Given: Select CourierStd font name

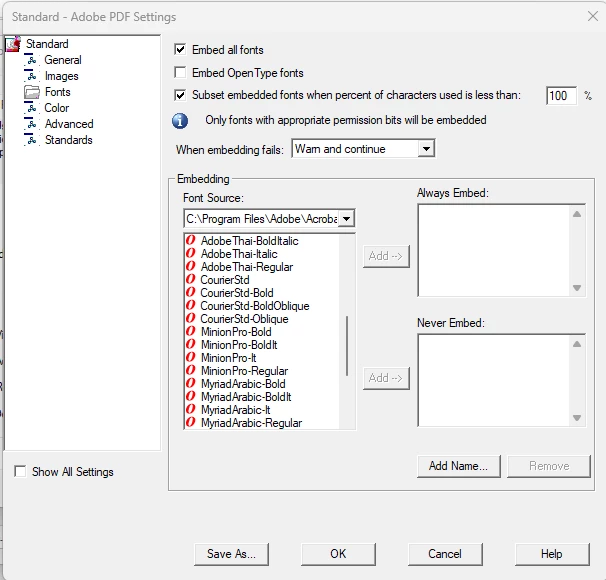Looking at the screenshot, I should 225,280.
